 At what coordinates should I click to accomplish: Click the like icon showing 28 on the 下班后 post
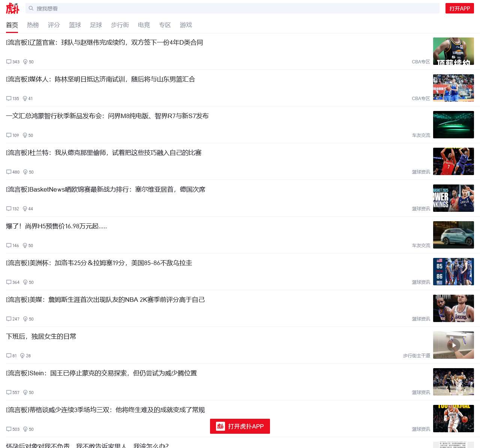[x=22, y=356]
